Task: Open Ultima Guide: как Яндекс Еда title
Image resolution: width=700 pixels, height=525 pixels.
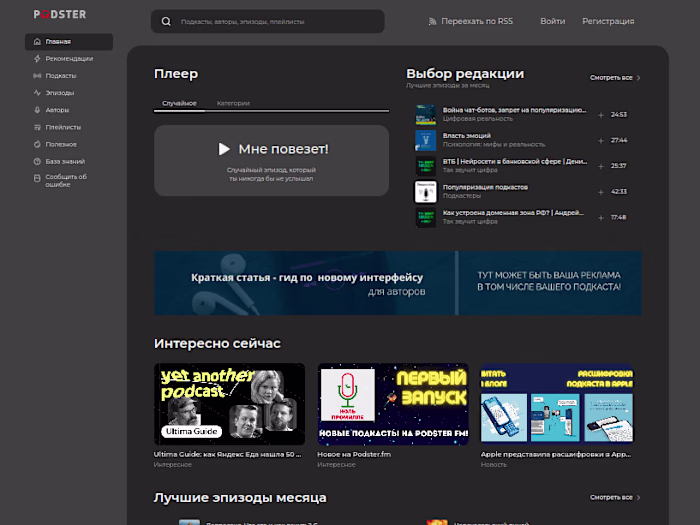Action: (228, 454)
